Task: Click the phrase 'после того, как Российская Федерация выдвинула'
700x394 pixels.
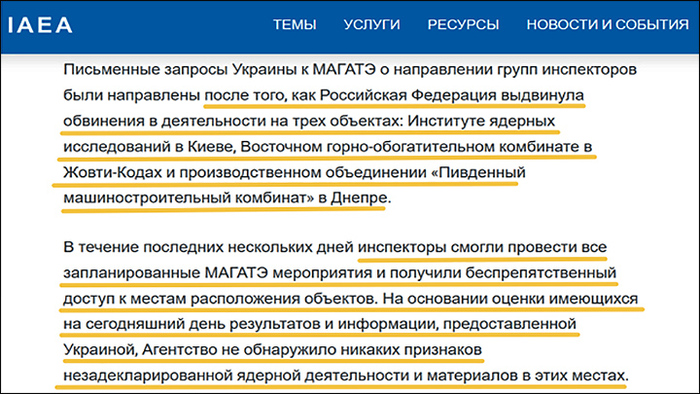Action: 394,95
